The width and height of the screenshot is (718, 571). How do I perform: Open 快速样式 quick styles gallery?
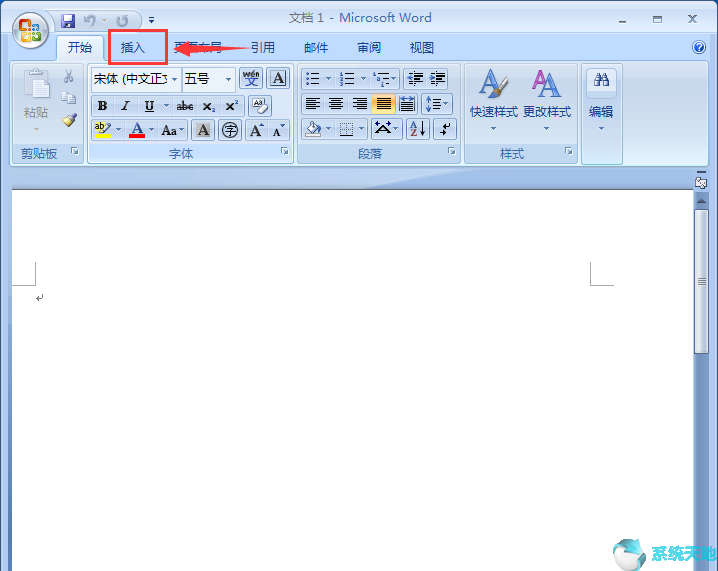pos(494,100)
